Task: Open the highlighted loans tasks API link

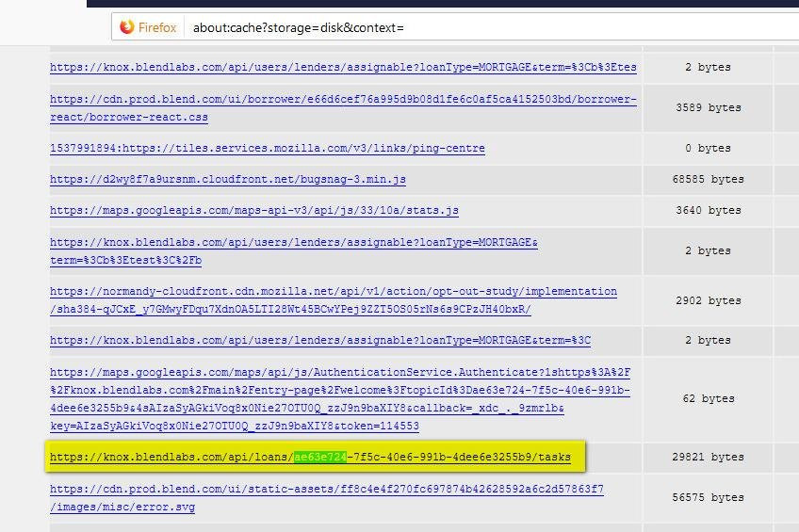Action: (x=310, y=458)
